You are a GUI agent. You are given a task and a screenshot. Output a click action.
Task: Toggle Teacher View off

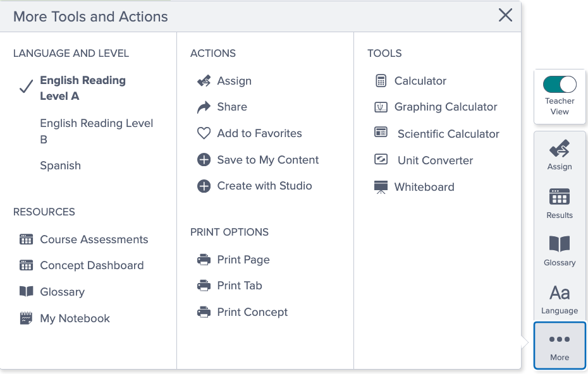tap(559, 83)
